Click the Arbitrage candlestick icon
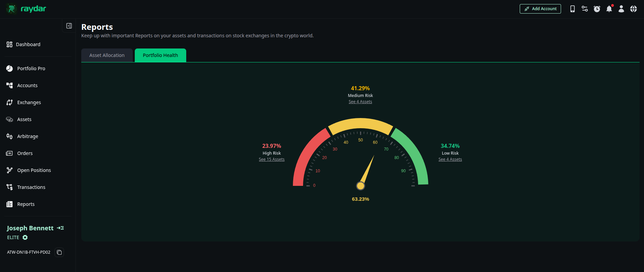644x272 pixels. [9, 136]
